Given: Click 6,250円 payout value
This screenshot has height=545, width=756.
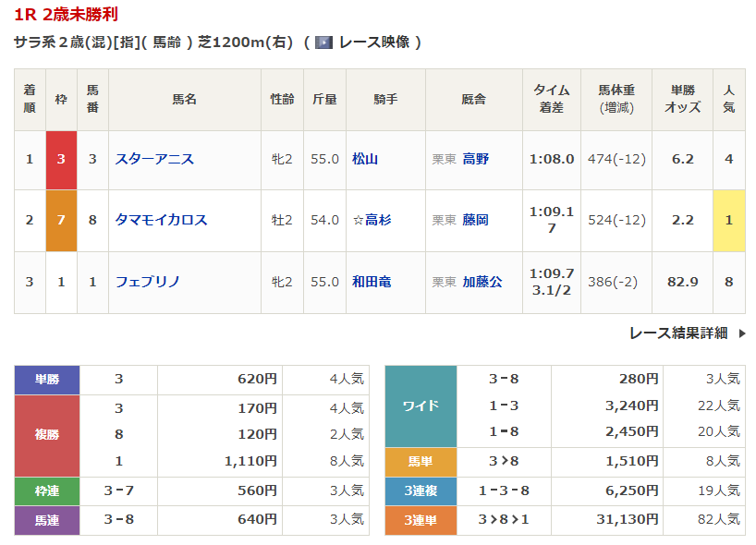Looking at the screenshot, I should click(x=632, y=490).
